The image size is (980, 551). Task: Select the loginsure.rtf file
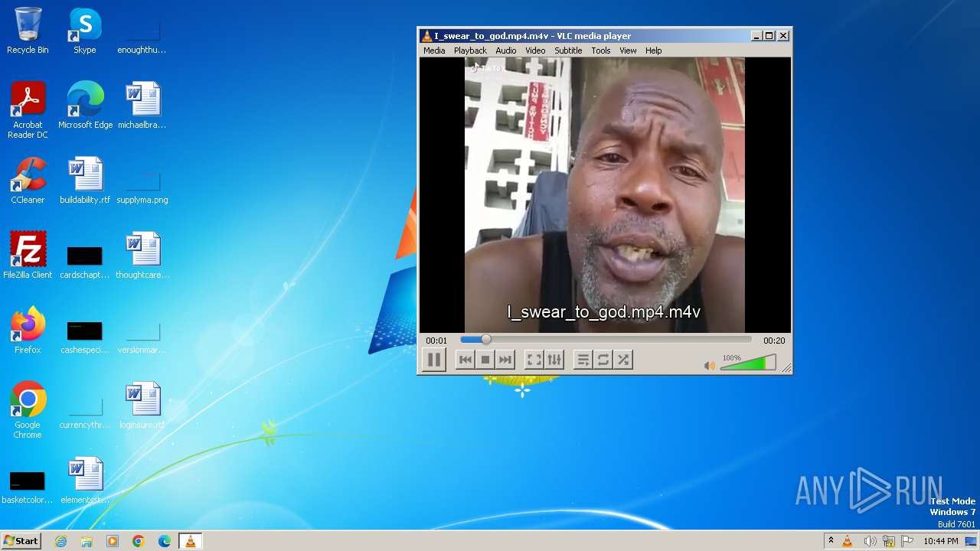tap(142, 406)
